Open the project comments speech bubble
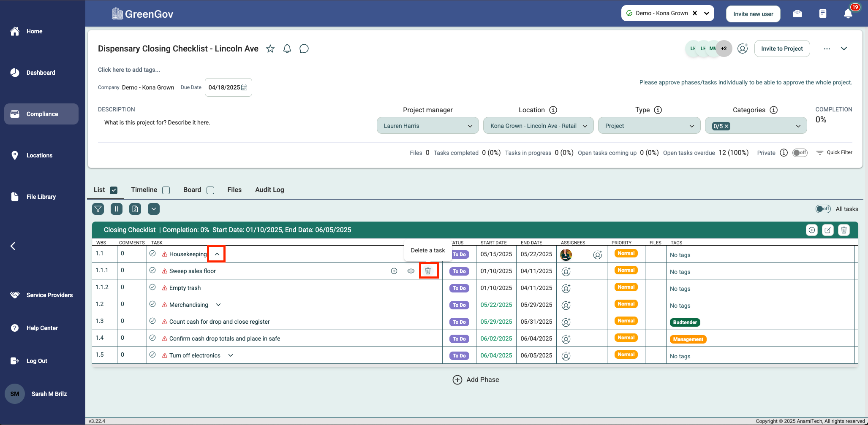Screen dimensions: 868x425 point(304,49)
